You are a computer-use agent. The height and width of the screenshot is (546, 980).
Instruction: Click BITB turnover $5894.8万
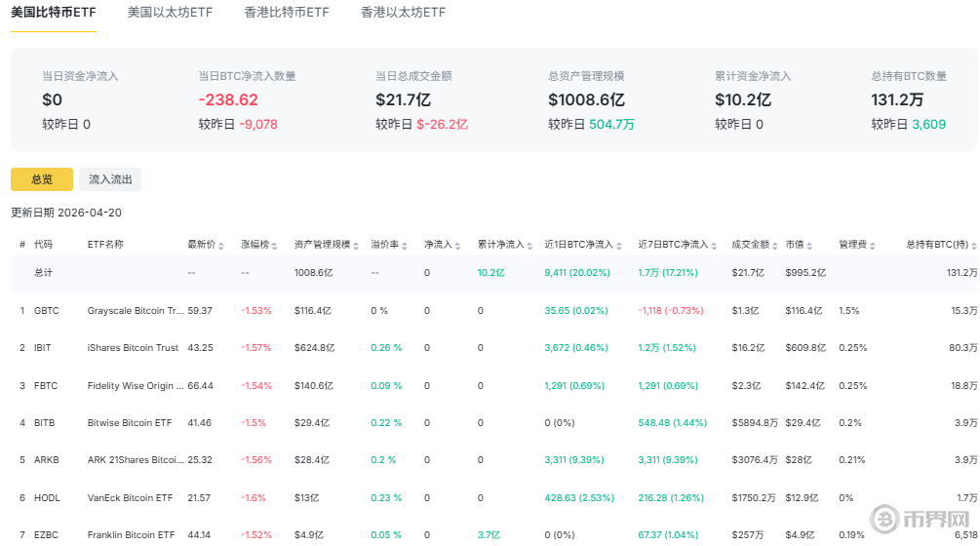[755, 422]
